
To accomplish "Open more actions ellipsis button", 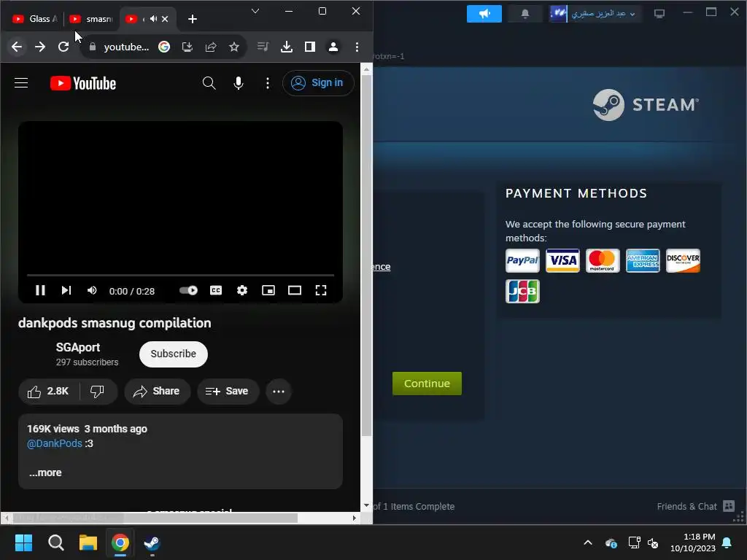I will tap(279, 392).
